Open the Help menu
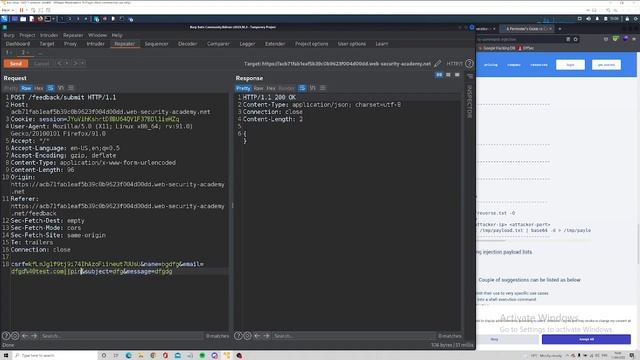The height and width of the screenshot is (360, 640). pos(117,36)
